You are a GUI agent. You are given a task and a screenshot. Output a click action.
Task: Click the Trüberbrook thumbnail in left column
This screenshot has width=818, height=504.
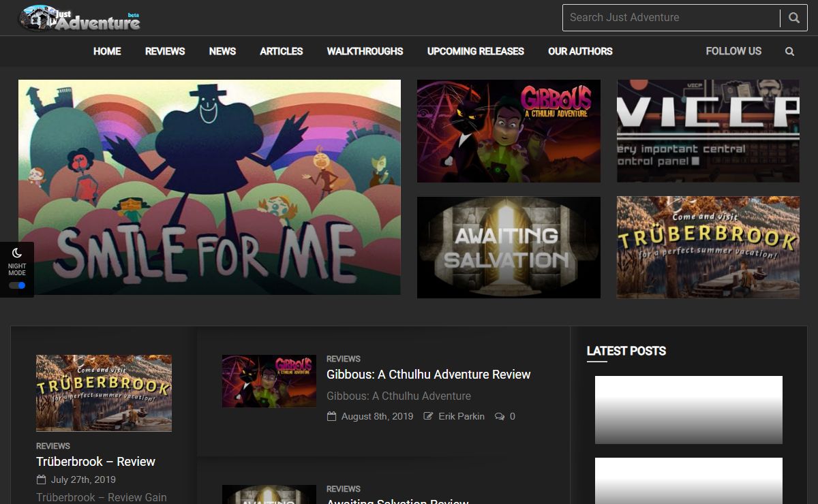[104, 393]
